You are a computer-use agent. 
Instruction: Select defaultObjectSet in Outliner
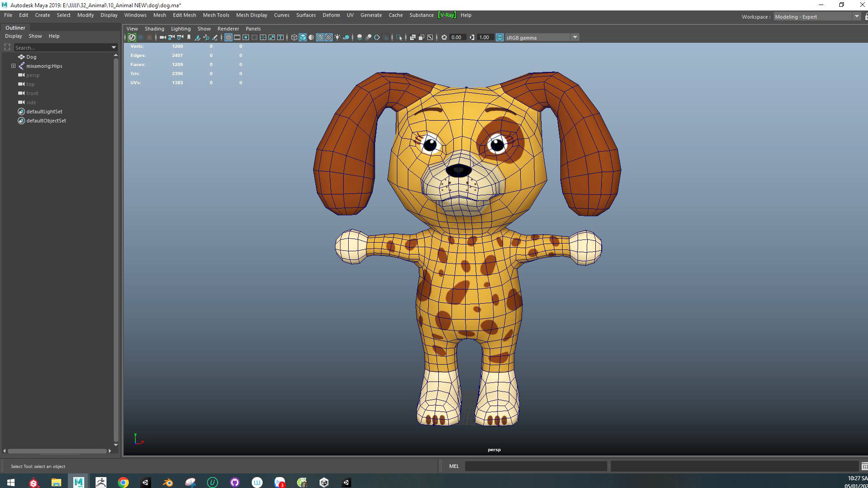pos(46,121)
